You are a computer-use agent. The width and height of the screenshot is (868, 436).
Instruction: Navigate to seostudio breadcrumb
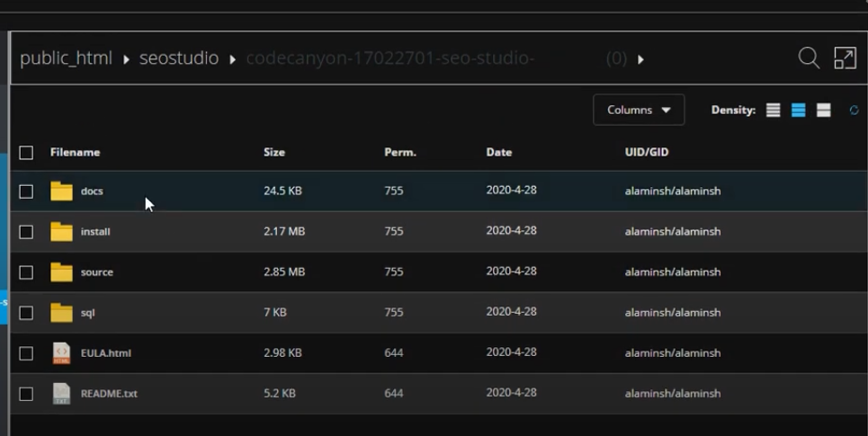pos(178,58)
